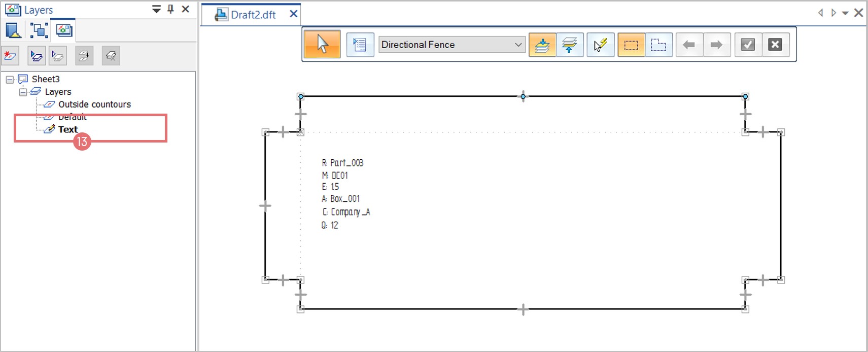Collapse the Sheet3 tree node
Image resolution: width=868 pixels, height=352 pixels.
(10, 80)
